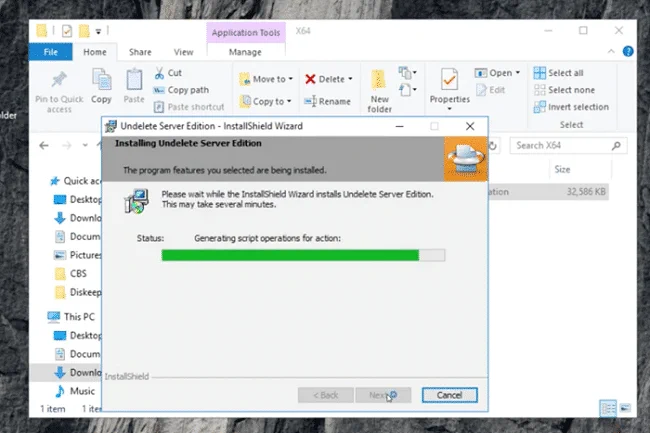Screen dimensions: 650x433
Task: Expand the Delete options arrow
Action: pyautogui.click(x=350, y=79)
